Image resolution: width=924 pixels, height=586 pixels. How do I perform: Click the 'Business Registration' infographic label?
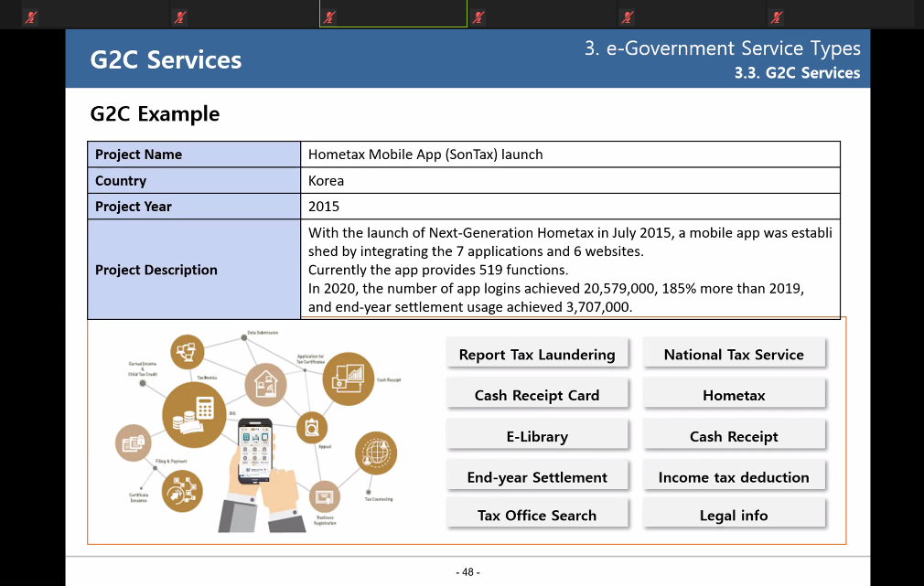[325, 520]
